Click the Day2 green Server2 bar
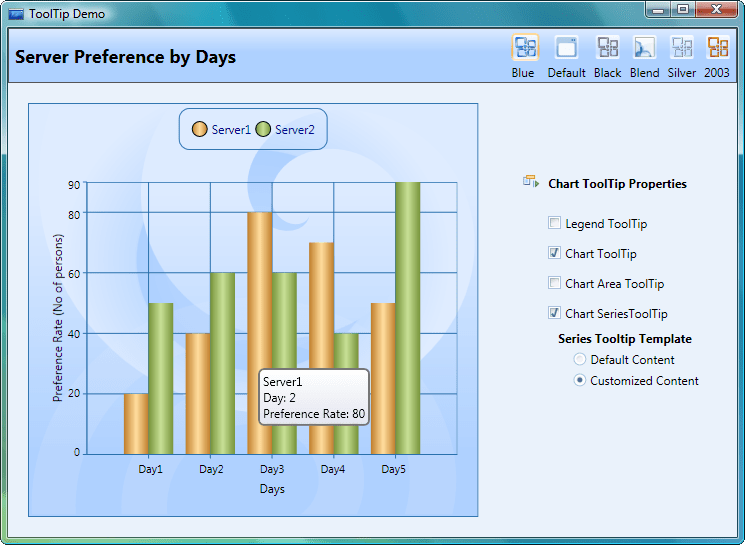The image size is (745, 545). coord(222,363)
